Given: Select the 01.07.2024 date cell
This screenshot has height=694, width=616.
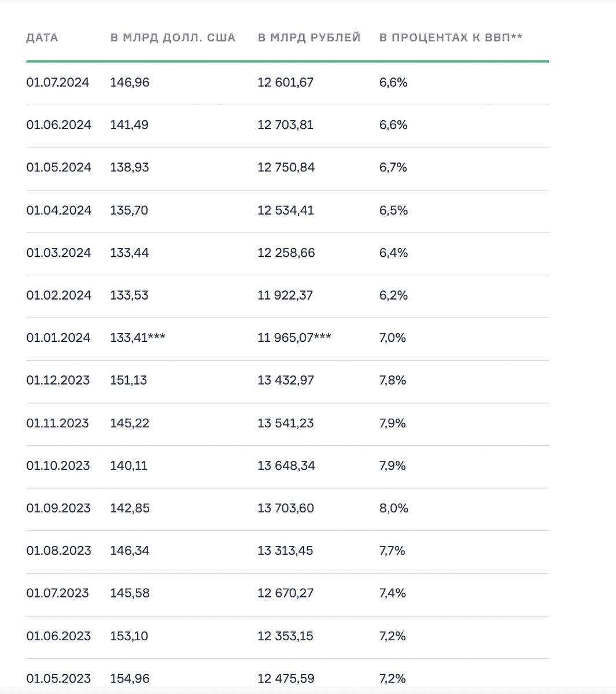Looking at the screenshot, I should click(x=58, y=83).
